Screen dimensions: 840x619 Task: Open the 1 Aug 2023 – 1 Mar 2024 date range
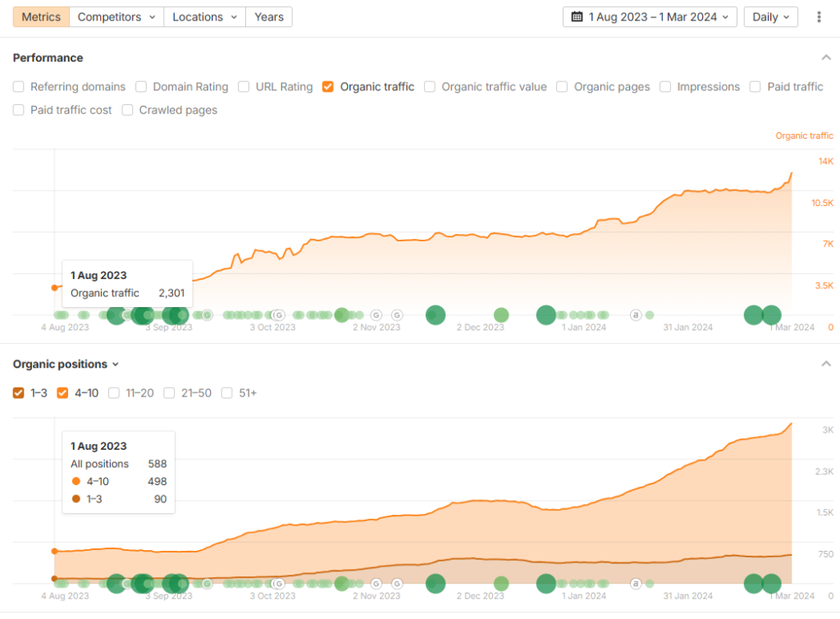coord(652,17)
